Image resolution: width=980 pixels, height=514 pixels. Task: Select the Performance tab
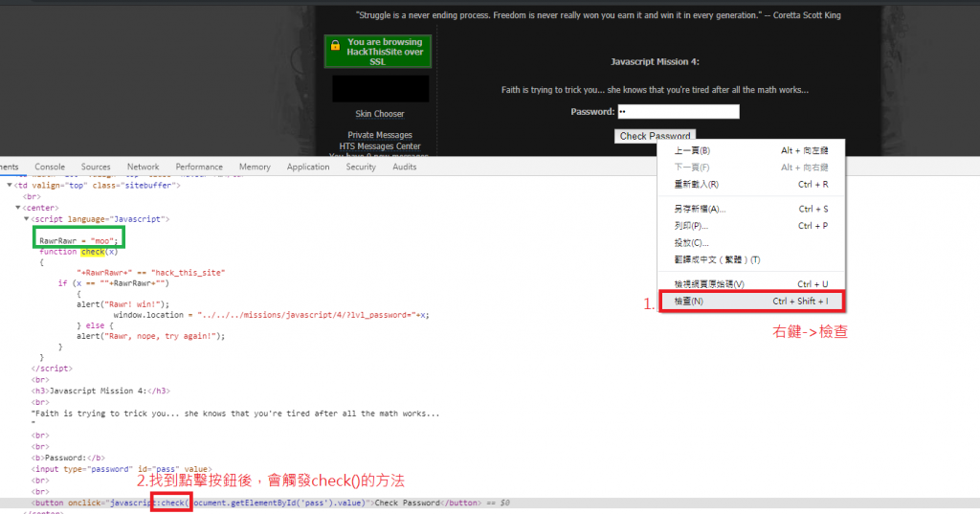(x=199, y=167)
